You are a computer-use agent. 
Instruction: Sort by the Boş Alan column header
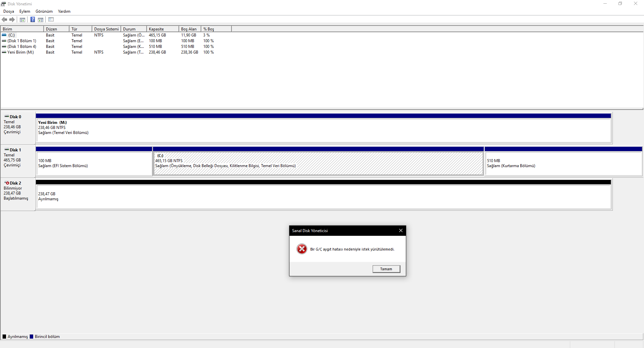(x=190, y=29)
